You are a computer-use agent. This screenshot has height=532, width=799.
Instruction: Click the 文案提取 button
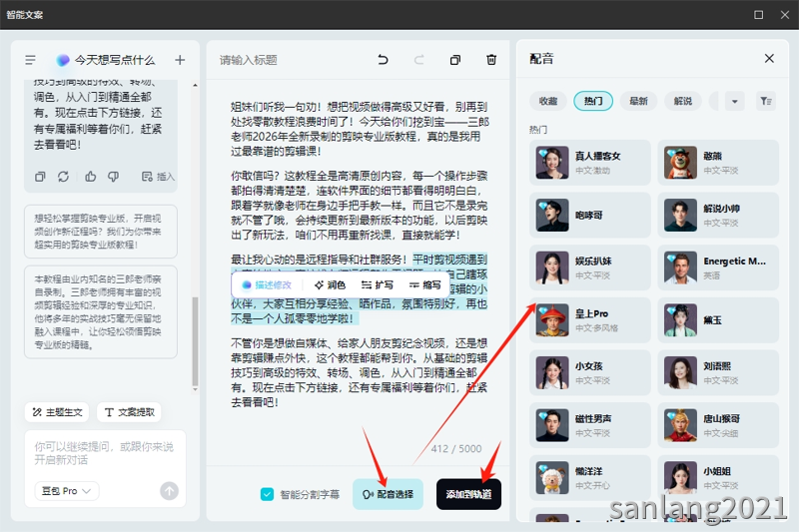pos(130,412)
